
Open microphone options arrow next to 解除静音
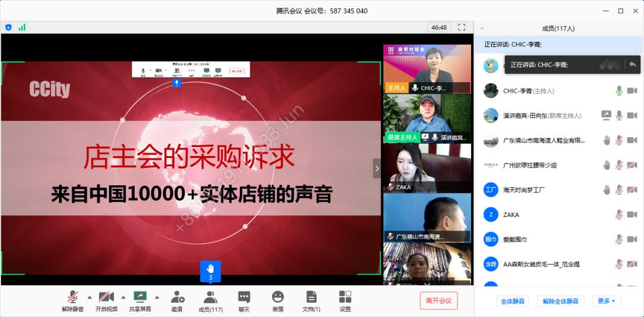pyautogui.click(x=89, y=297)
